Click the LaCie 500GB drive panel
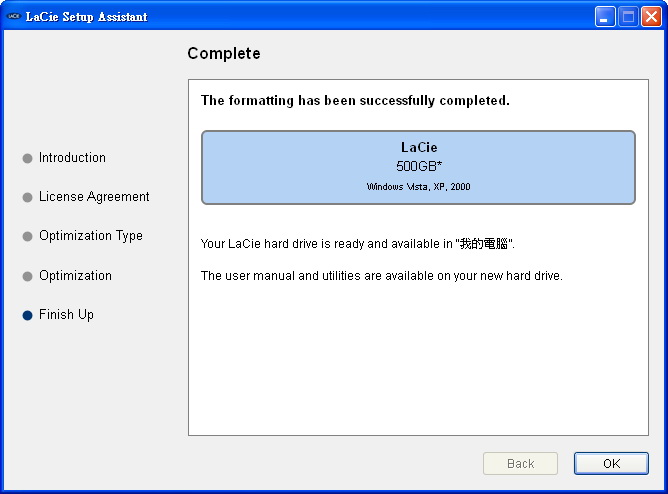Screen dimensions: 668x494 tap(418, 167)
